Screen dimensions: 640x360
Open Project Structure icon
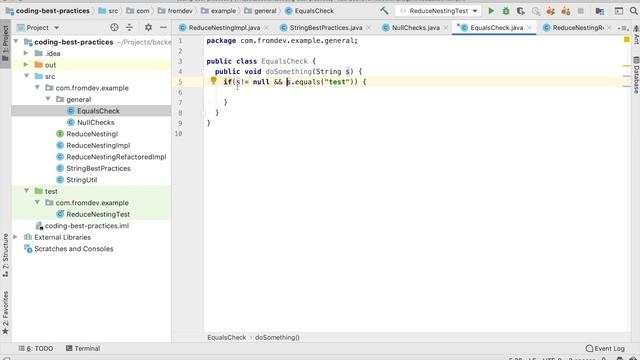pyautogui.click(x=600, y=11)
